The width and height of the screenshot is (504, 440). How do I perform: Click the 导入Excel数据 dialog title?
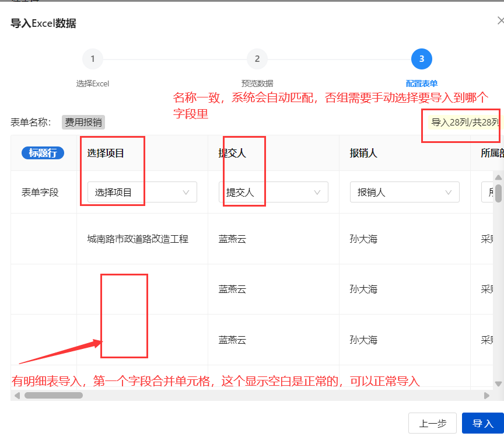(43, 23)
